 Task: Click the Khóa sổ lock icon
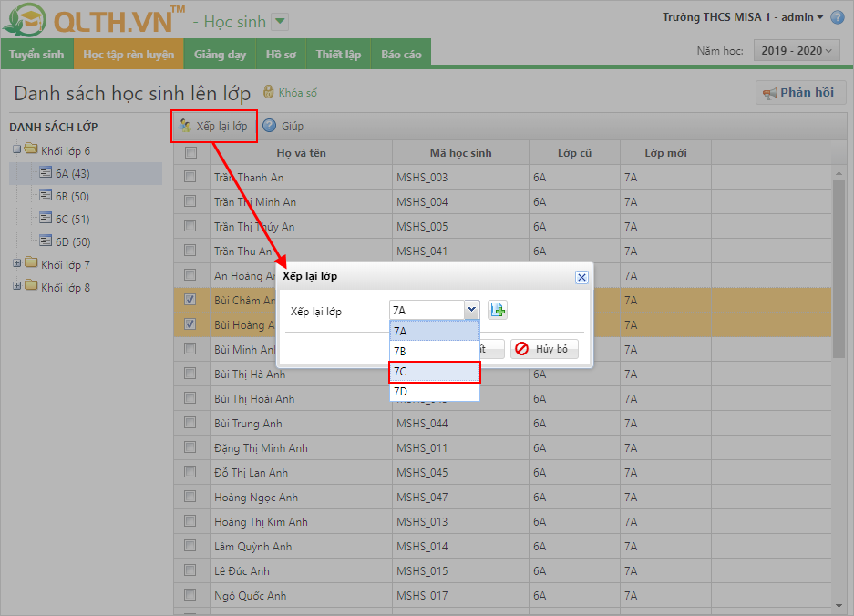point(269,91)
